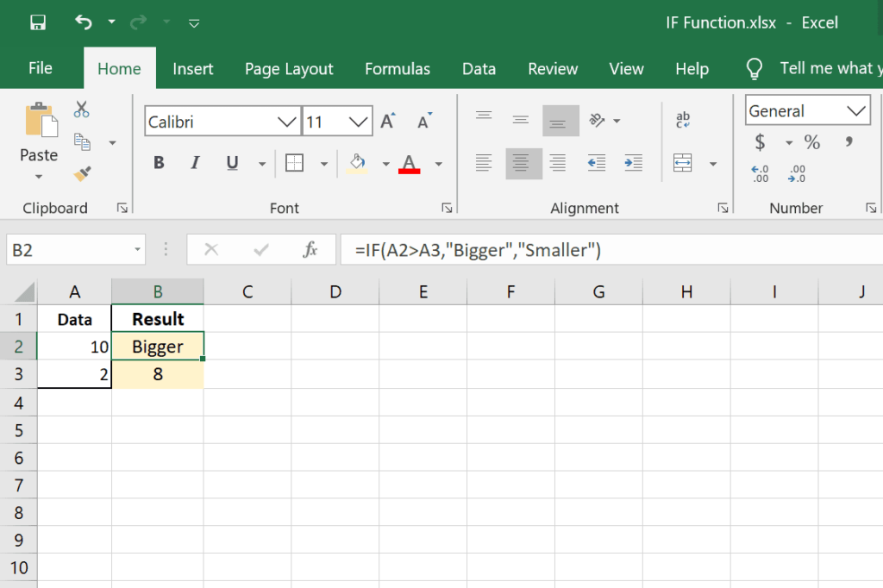Image resolution: width=883 pixels, height=588 pixels.
Task: Switch to the Insert tab
Action: [192, 69]
